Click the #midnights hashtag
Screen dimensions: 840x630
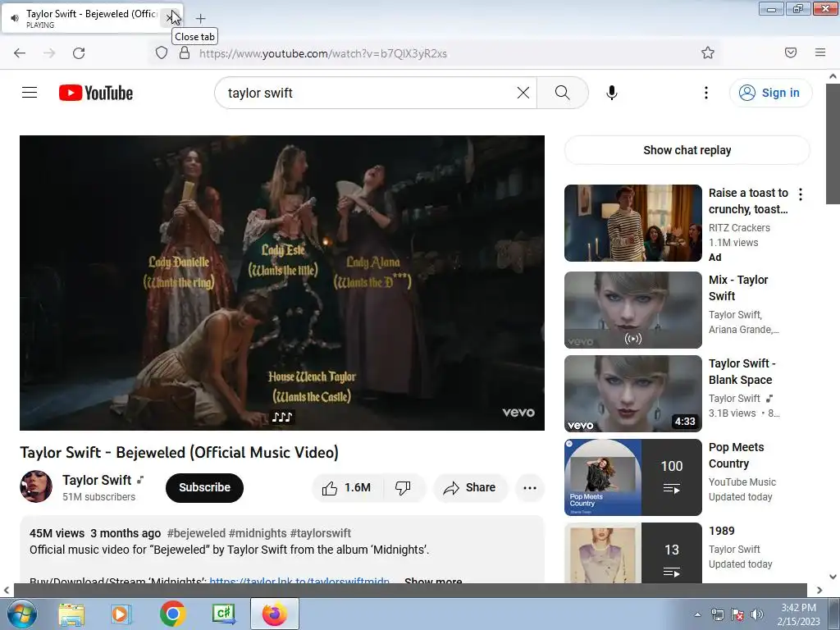[x=258, y=533]
